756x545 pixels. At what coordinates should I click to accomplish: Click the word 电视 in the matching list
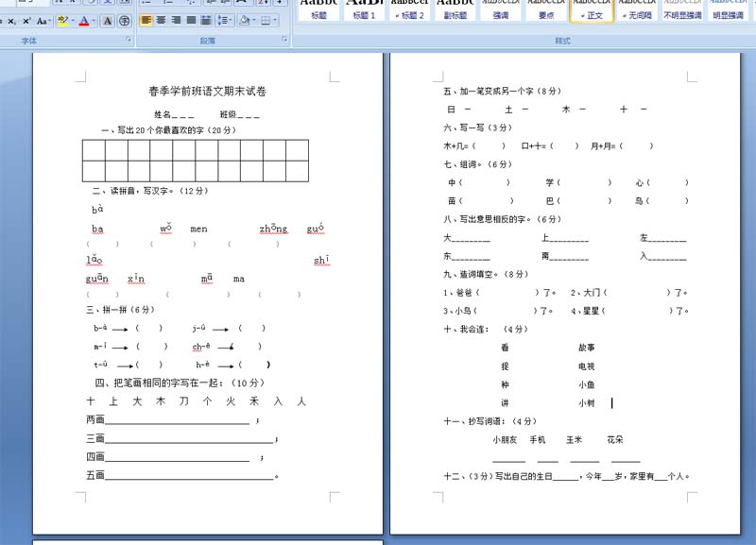pyautogui.click(x=586, y=366)
